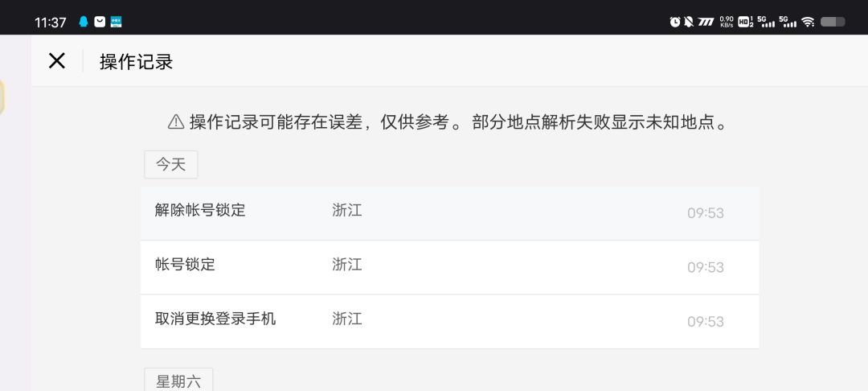
Task: Tap 09:53 time in 帐号锁定 row
Action: [x=706, y=267]
